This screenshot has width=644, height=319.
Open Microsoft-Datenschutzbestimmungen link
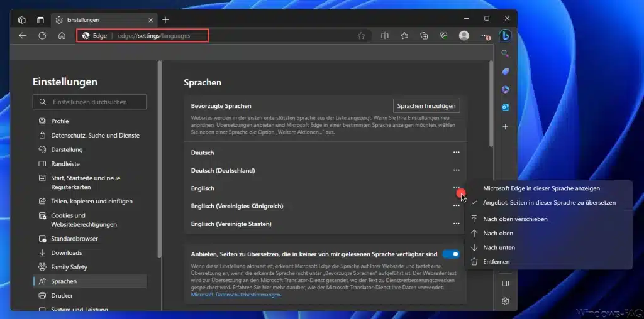coord(236,295)
